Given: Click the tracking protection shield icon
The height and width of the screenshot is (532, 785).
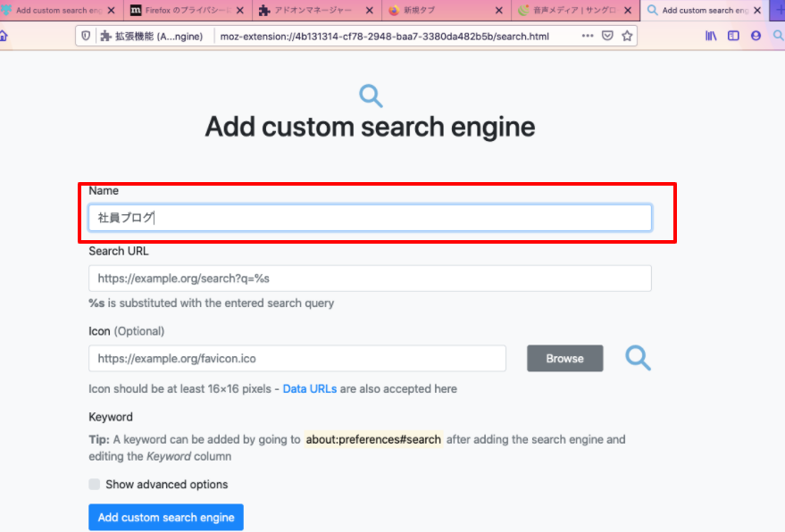Looking at the screenshot, I should (87, 37).
